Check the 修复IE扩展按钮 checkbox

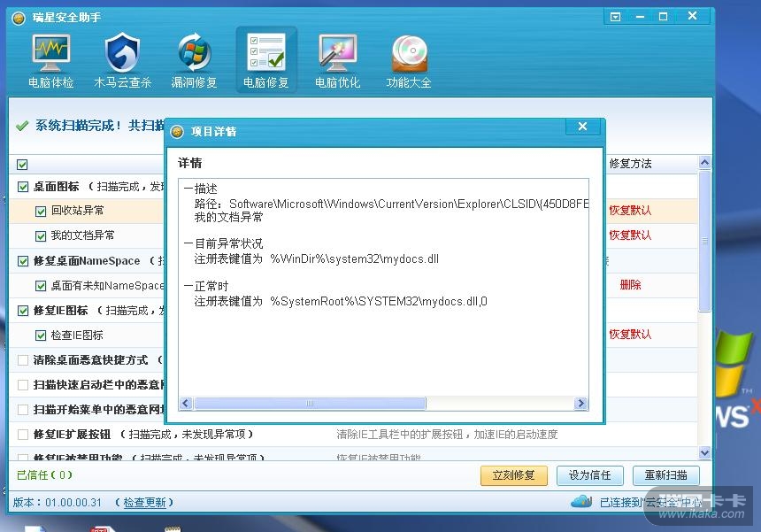click(x=23, y=435)
